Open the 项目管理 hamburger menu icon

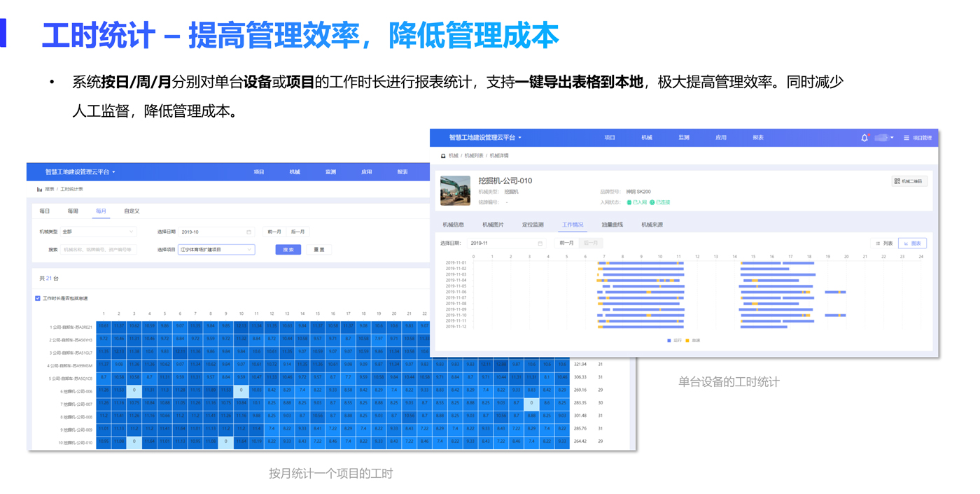(x=906, y=138)
